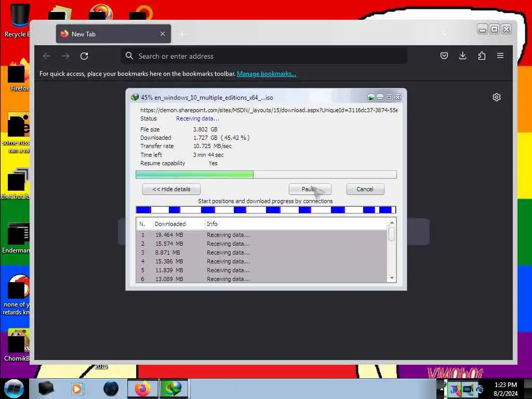Focus the Search or enter address field

[264, 56]
